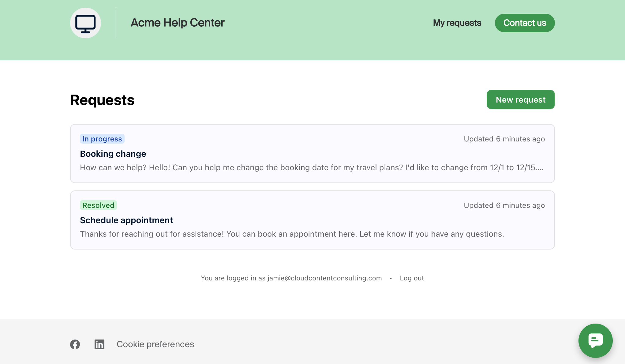The width and height of the screenshot is (625, 364).
Task: Create a New request
Action: coord(521,99)
